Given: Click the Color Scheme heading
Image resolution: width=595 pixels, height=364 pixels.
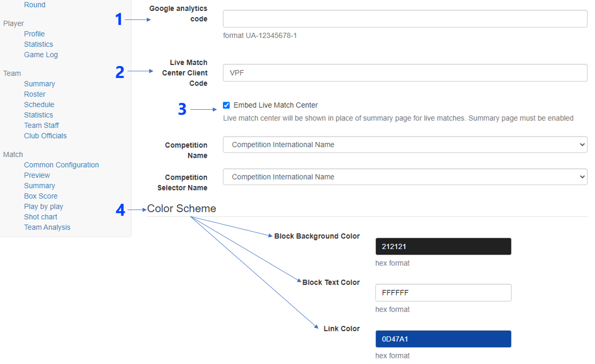Looking at the screenshot, I should [x=182, y=209].
